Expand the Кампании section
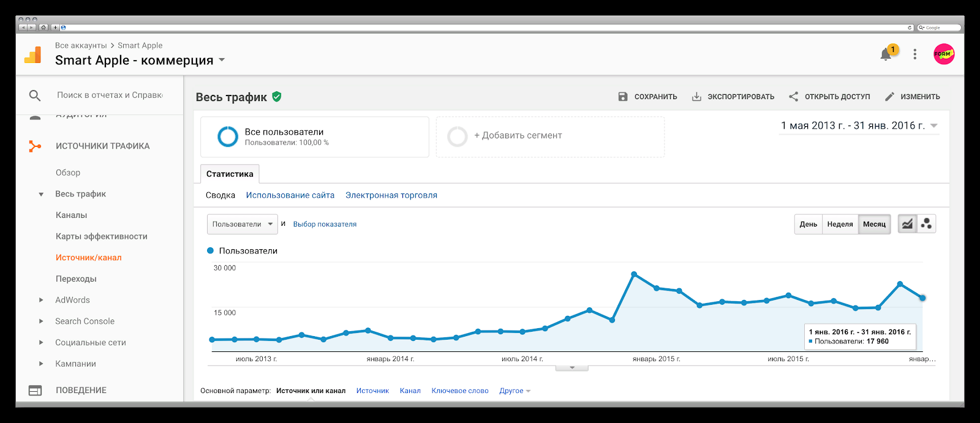Image resolution: width=980 pixels, height=423 pixels. pos(41,364)
